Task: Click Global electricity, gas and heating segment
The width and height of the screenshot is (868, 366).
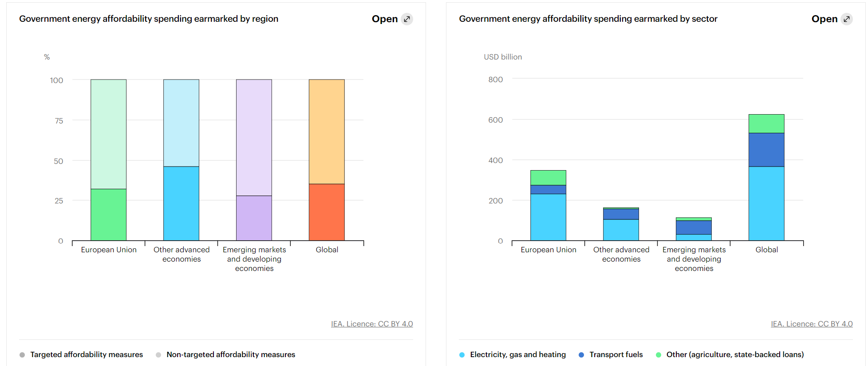Action: click(766, 203)
